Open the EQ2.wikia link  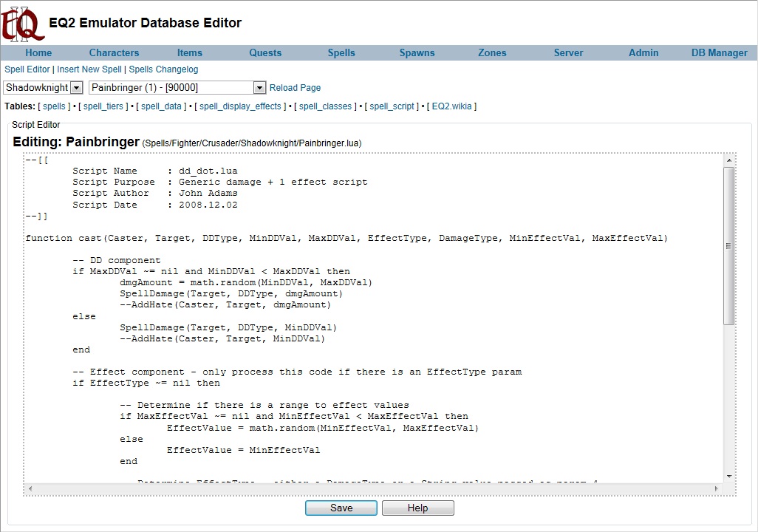[451, 106]
